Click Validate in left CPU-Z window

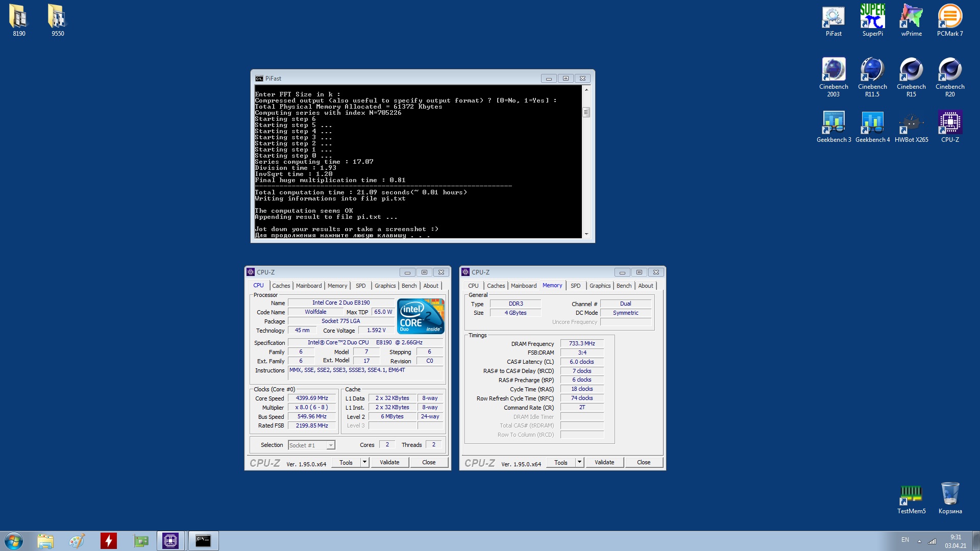[389, 462]
